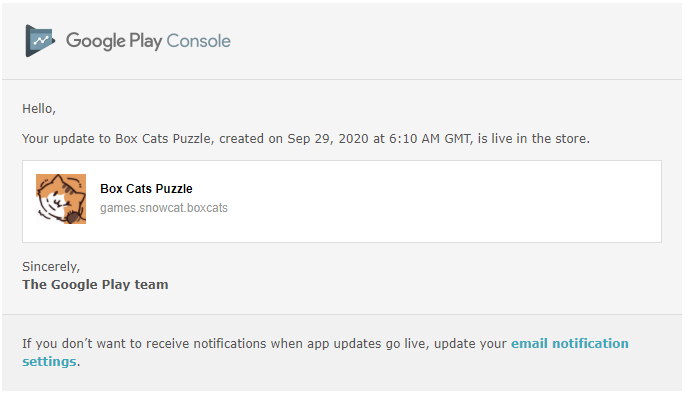
Task: Click the word 'settings' in footer link
Action: (x=49, y=362)
